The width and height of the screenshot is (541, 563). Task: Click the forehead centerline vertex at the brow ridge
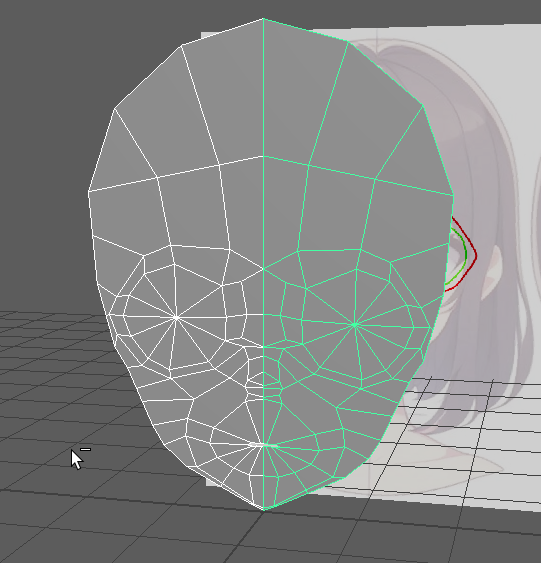point(263,156)
